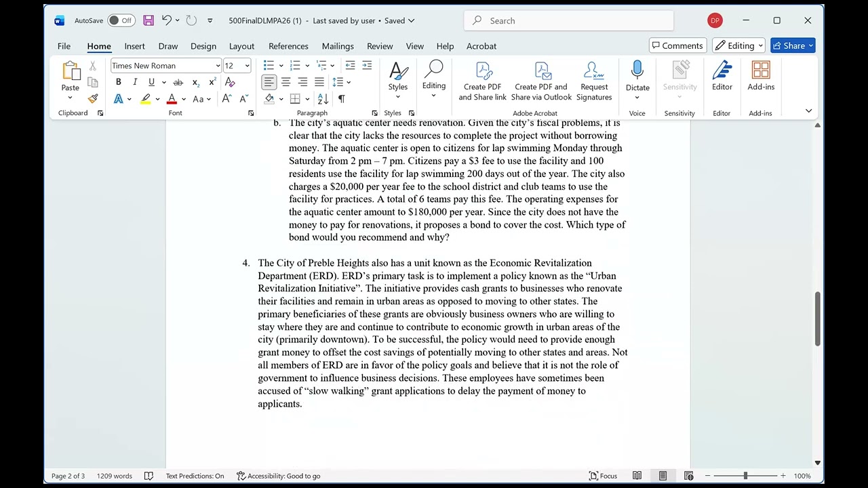
Task: Decrease font size
Action: tap(243, 99)
